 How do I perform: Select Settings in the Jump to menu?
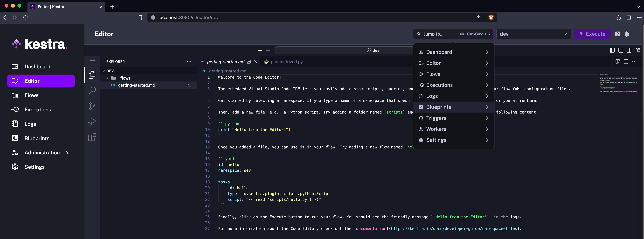tap(454, 140)
